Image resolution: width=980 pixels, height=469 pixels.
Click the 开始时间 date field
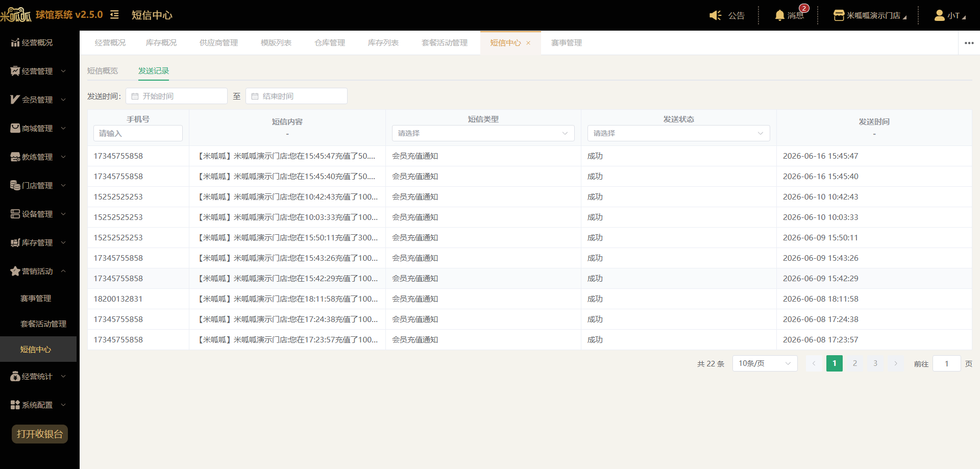pyautogui.click(x=177, y=96)
